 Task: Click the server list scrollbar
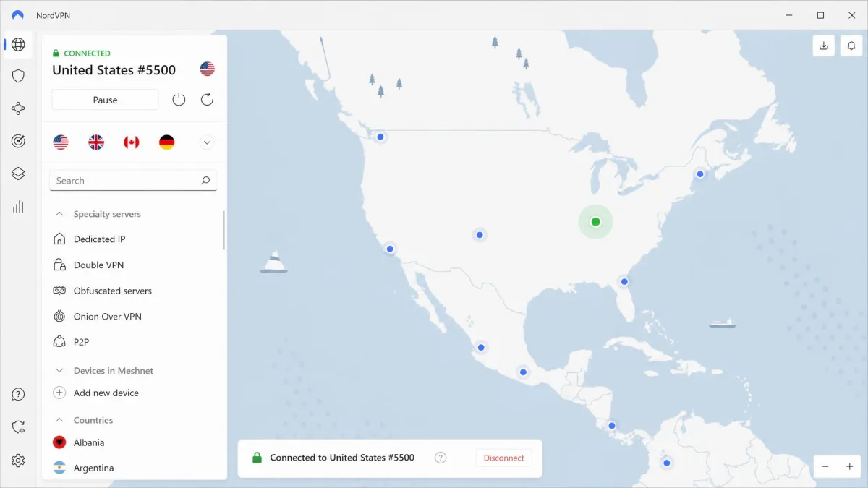tap(224, 230)
